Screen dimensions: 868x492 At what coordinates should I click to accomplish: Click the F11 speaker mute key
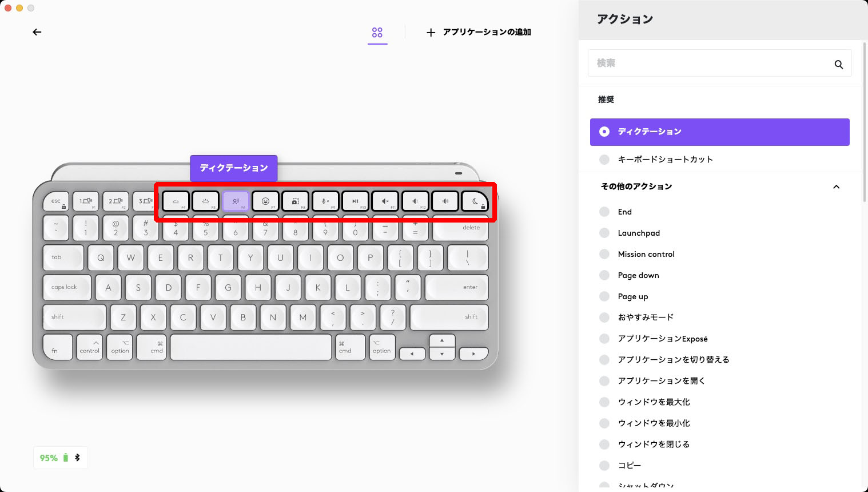coord(385,201)
